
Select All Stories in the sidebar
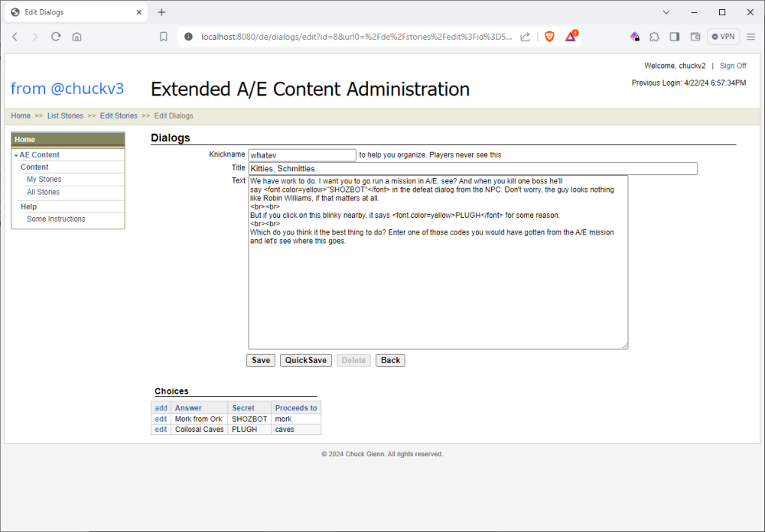coord(43,193)
